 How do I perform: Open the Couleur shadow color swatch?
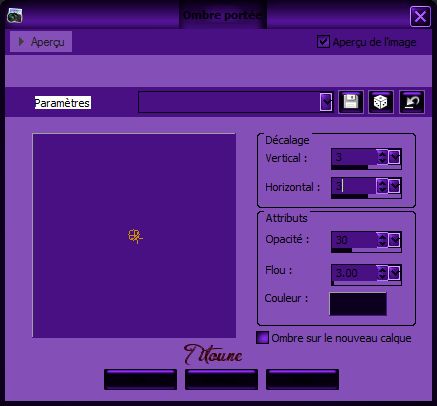(358, 304)
